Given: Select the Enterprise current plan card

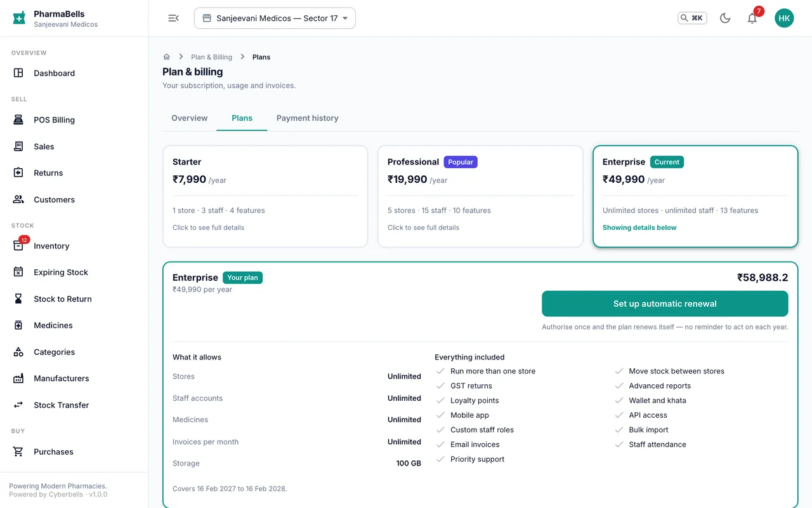Looking at the screenshot, I should pyautogui.click(x=695, y=196).
